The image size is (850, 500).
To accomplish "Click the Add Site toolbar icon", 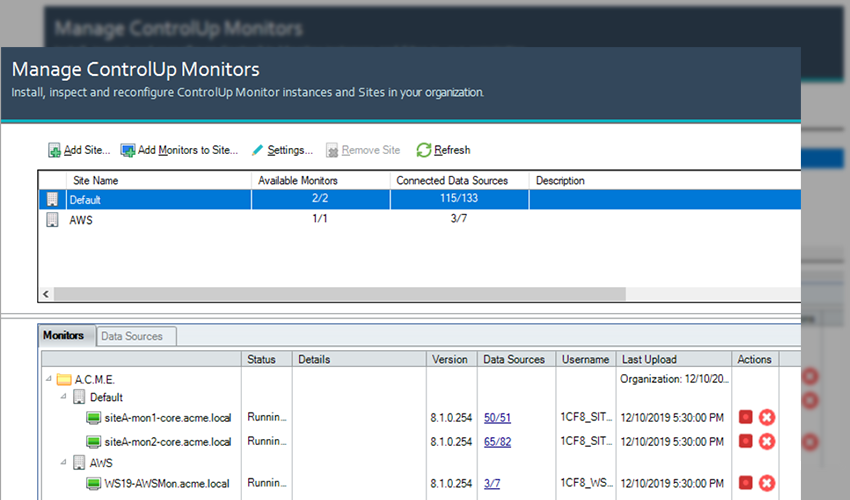I will pyautogui.click(x=54, y=150).
